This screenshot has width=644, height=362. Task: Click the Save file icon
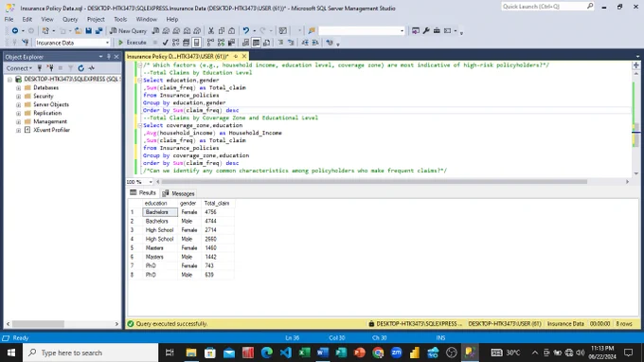point(88,31)
